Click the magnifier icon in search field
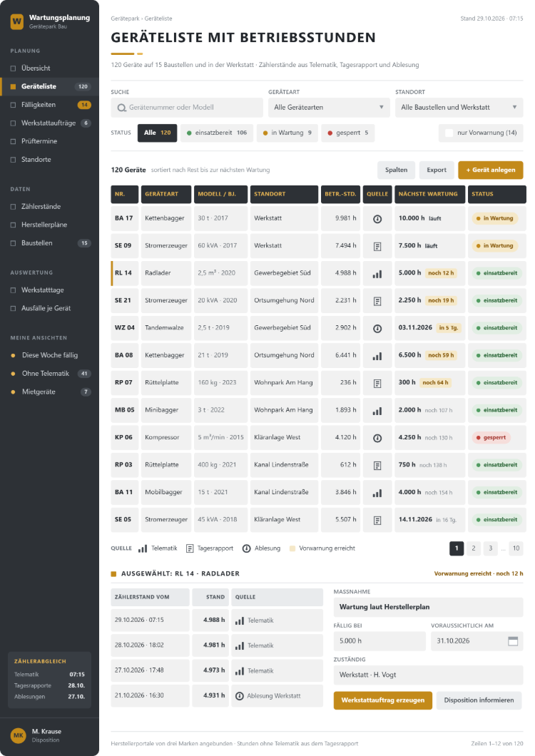 (x=121, y=108)
